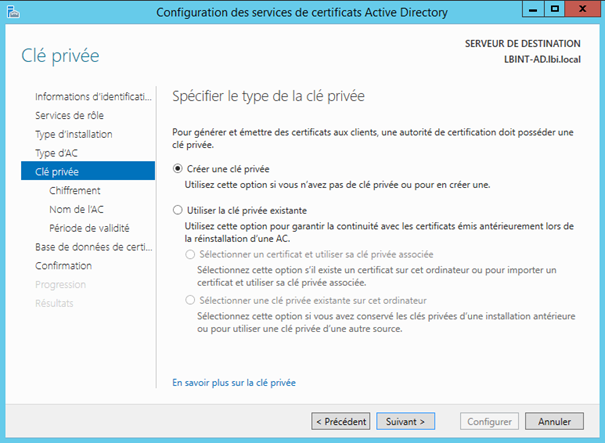
Task: Select Clé privée in the sidebar
Action: click(x=57, y=171)
